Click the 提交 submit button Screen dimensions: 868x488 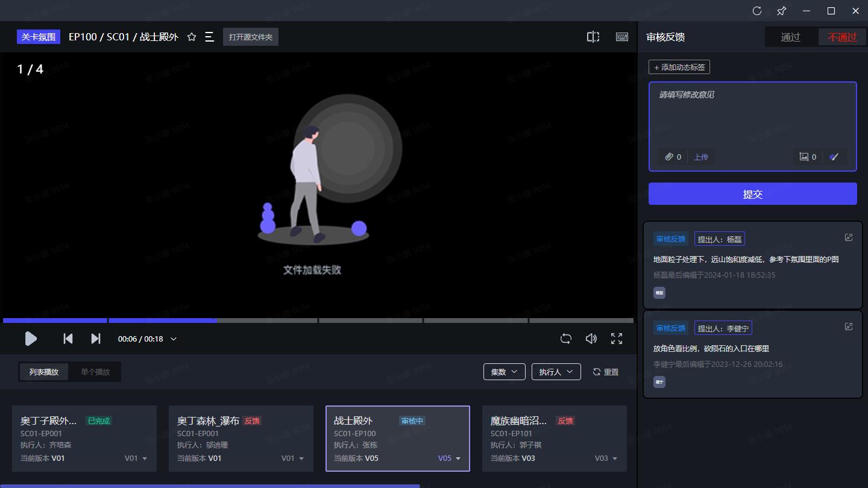(752, 194)
